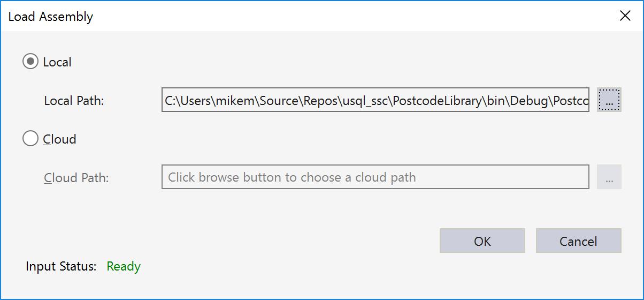Focus the Local Path text field

coord(374,100)
